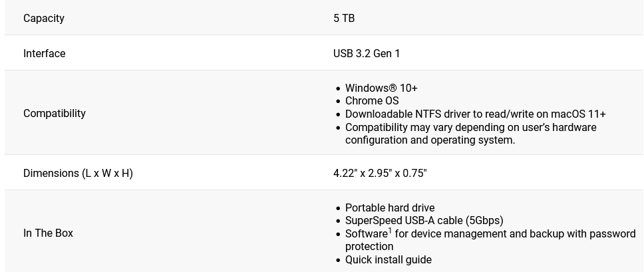Click the 'Compatibility may vary' disclaimer text
The image size is (644, 272).
470,127
